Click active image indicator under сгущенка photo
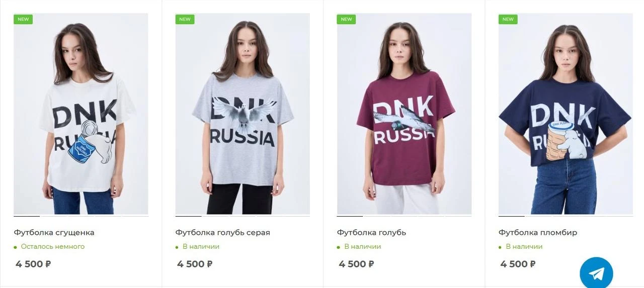 27,216
